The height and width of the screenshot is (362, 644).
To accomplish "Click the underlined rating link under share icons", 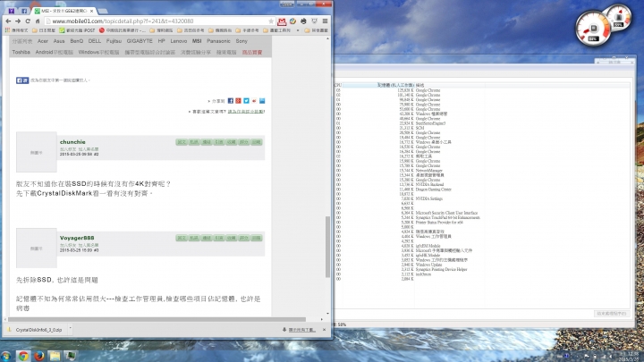I will tap(246, 111).
